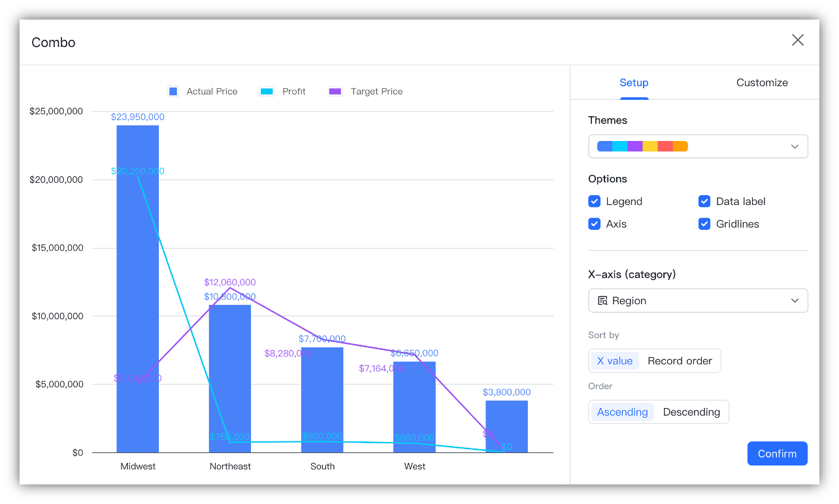
Task: Disable Gridlines for the chart
Action: tap(704, 224)
